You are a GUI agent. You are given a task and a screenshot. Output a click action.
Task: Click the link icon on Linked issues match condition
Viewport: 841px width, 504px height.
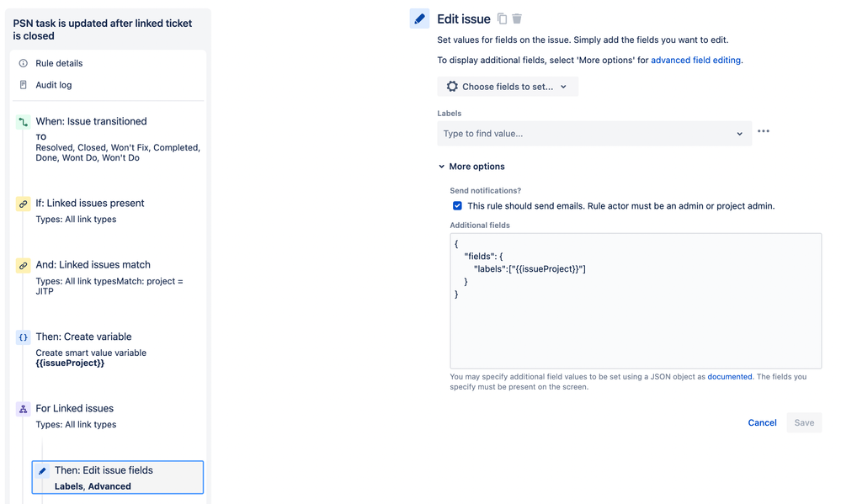coord(23,265)
